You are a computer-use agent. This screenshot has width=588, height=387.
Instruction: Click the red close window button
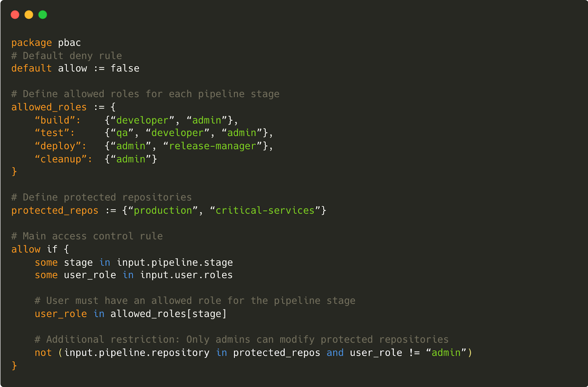(x=15, y=15)
